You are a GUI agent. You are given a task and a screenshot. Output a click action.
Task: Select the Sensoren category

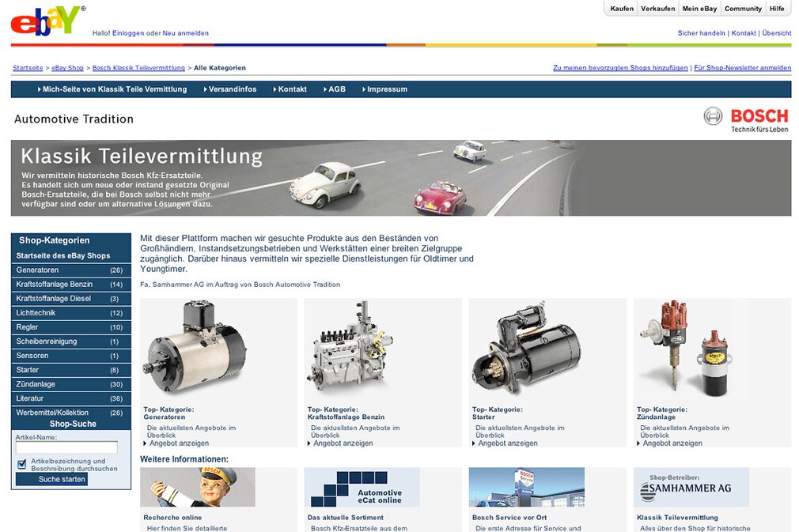coord(71,356)
